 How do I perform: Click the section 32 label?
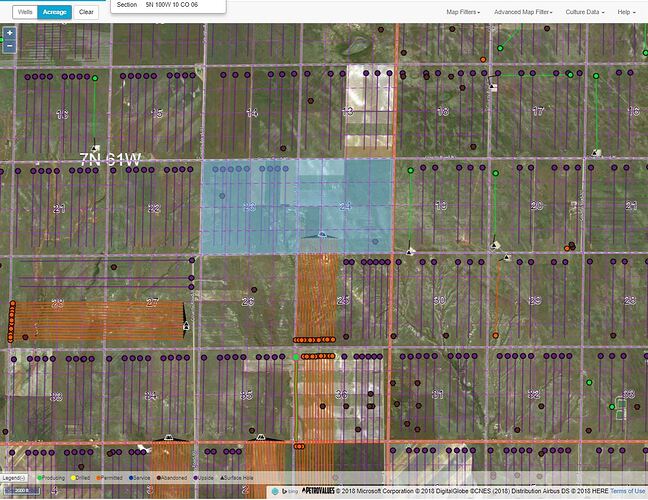[534, 395]
